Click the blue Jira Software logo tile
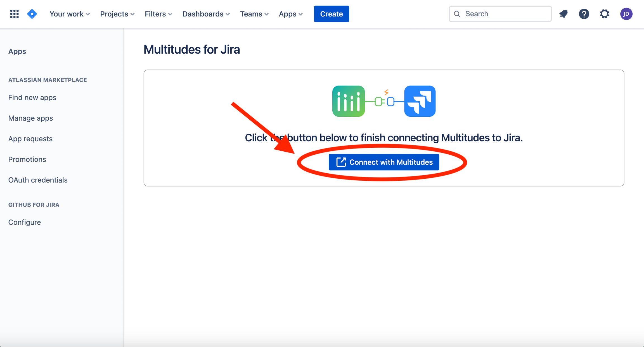Image resolution: width=644 pixels, height=347 pixels. 420,101
